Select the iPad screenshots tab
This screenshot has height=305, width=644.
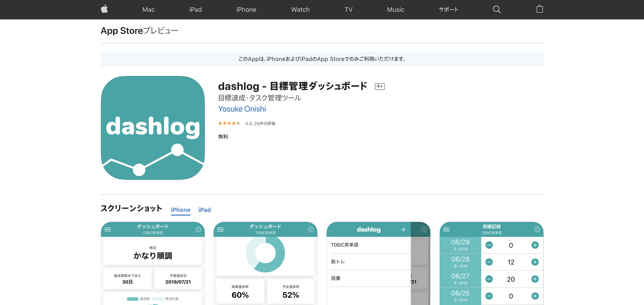click(x=204, y=210)
